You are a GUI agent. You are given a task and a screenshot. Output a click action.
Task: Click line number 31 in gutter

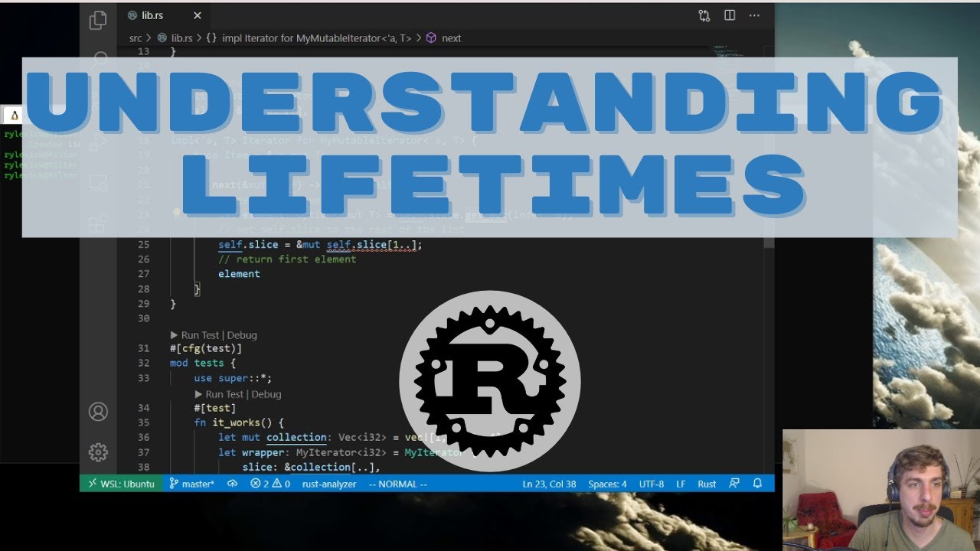143,348
